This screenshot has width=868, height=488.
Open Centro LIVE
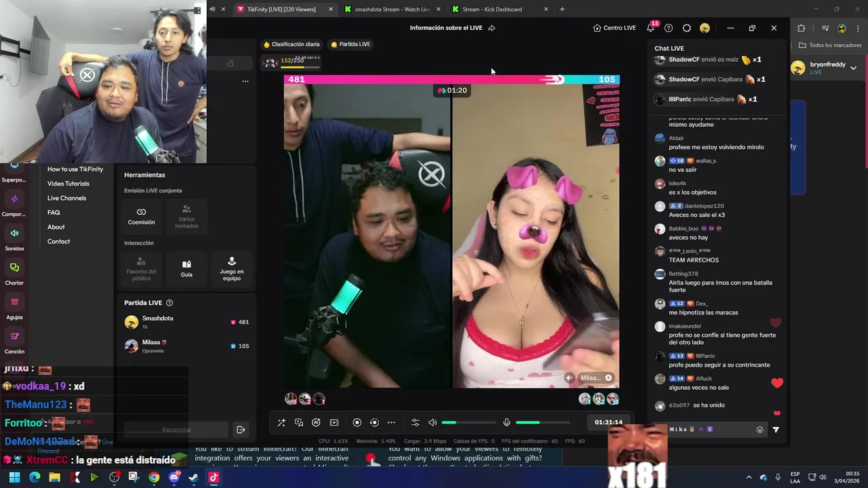(x=614, y=28)
